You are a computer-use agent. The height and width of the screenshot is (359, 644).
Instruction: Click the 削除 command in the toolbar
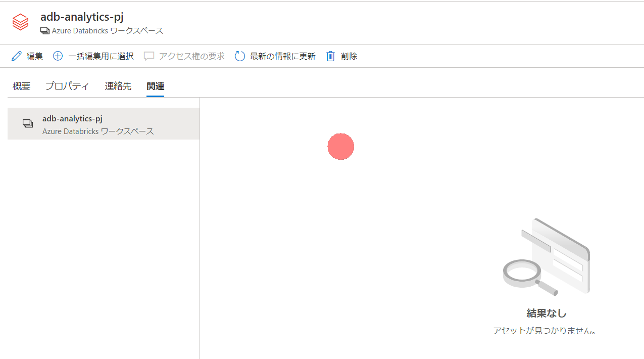point(349,56)
